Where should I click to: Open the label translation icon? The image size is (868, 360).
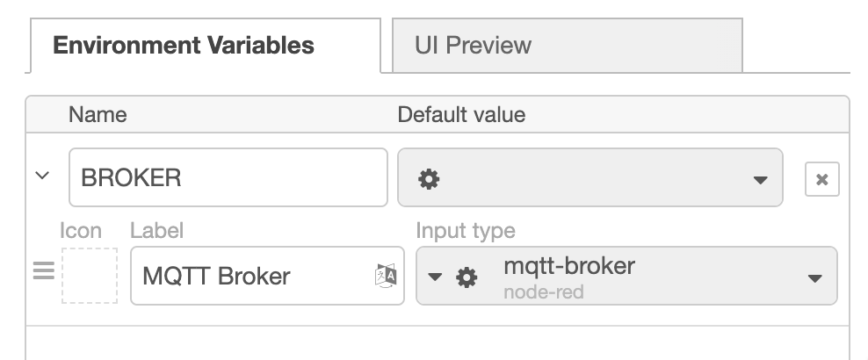(x=386, y=275)
